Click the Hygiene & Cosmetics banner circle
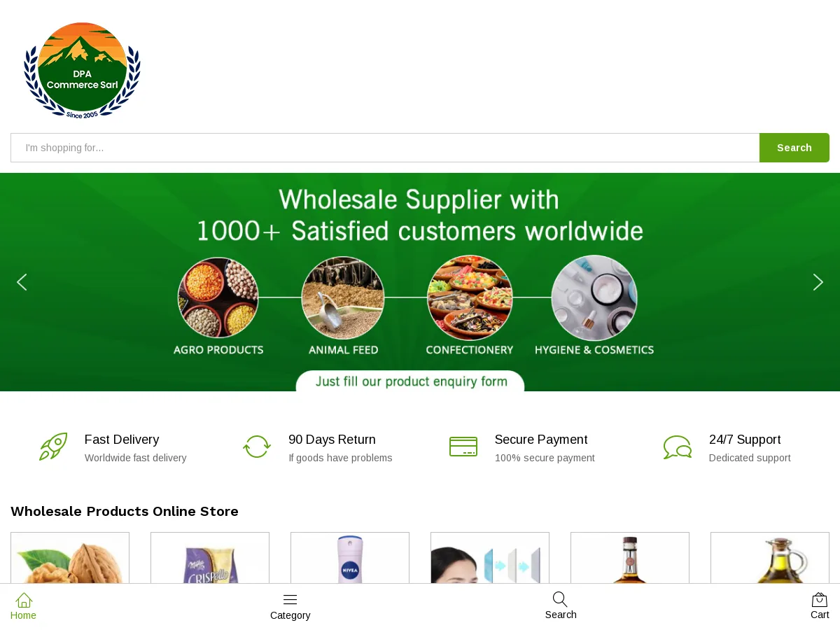The image size is (840, 630). 594,297
